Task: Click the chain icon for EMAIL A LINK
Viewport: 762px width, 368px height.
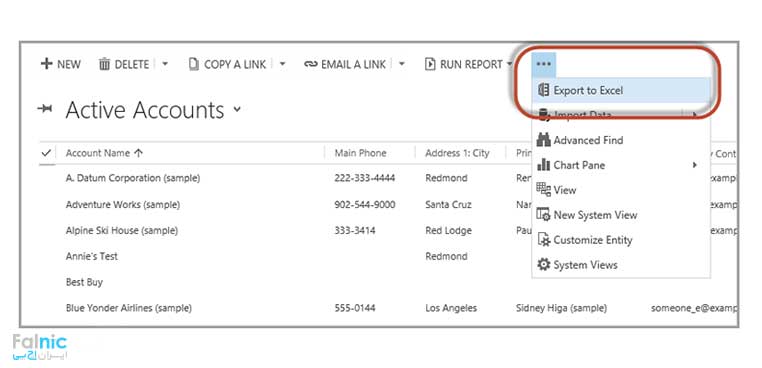Action: (x=311, y=64)
